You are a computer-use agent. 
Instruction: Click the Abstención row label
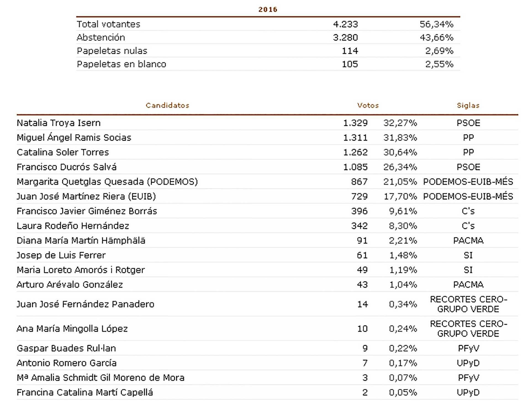(x=101, y=37)
